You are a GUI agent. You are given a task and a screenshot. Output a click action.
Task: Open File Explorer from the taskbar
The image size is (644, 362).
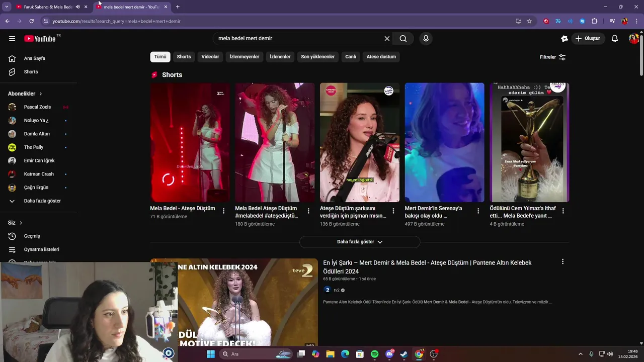pyautogui.click(x=331, y=354)
